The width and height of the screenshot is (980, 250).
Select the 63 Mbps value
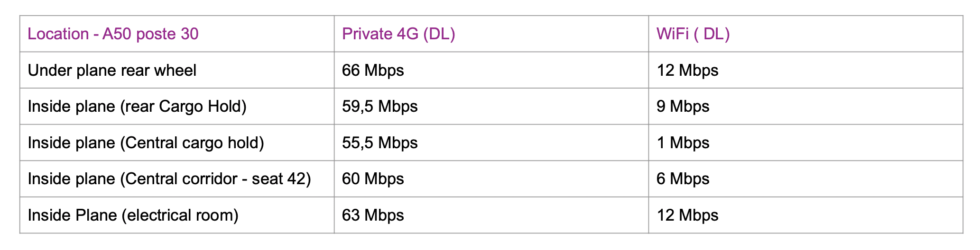[373, 215]
